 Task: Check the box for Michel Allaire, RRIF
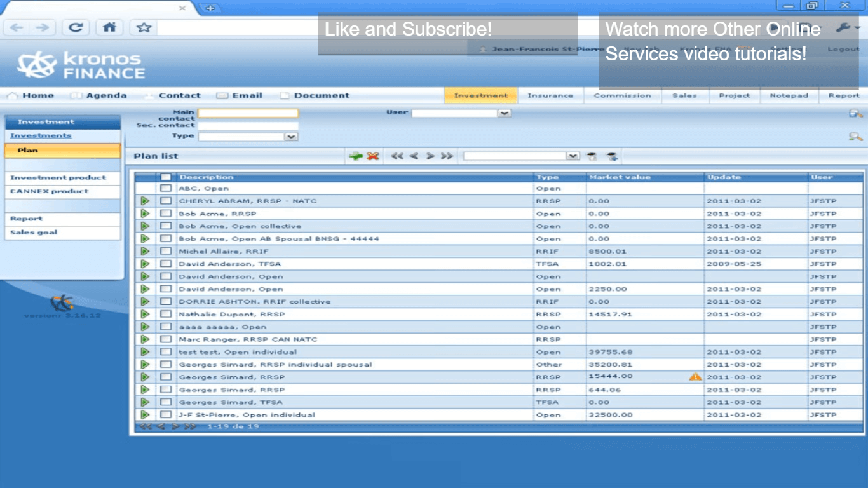(x=166, y=251)
